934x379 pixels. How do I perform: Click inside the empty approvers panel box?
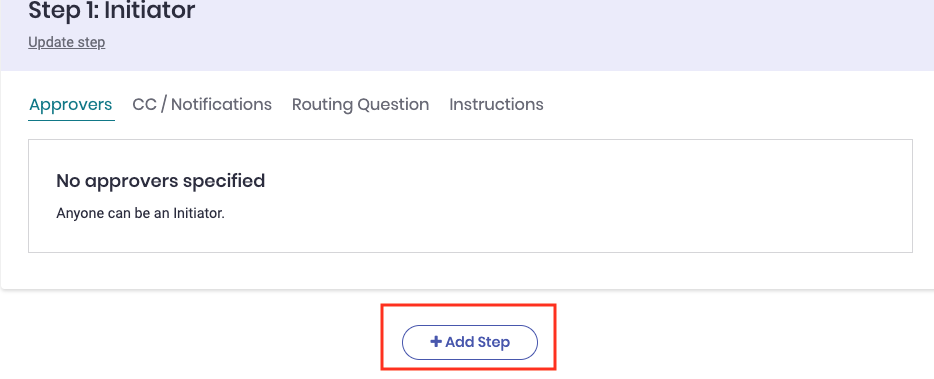pos(470,196)
